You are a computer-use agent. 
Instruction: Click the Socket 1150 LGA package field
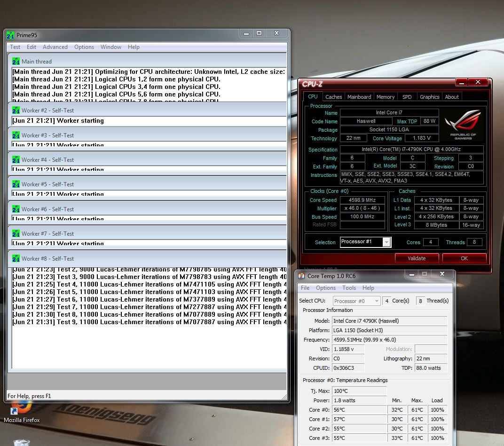(389, 129)
